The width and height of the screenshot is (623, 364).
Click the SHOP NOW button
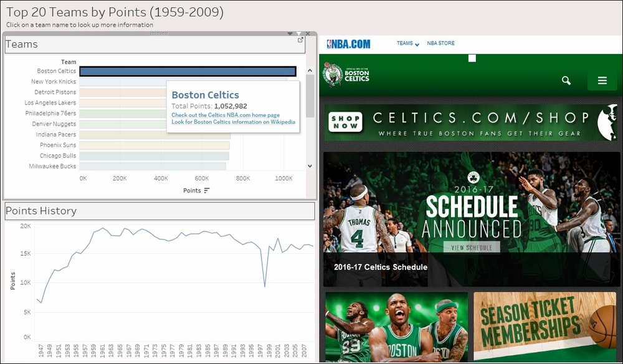coord(345,122)
